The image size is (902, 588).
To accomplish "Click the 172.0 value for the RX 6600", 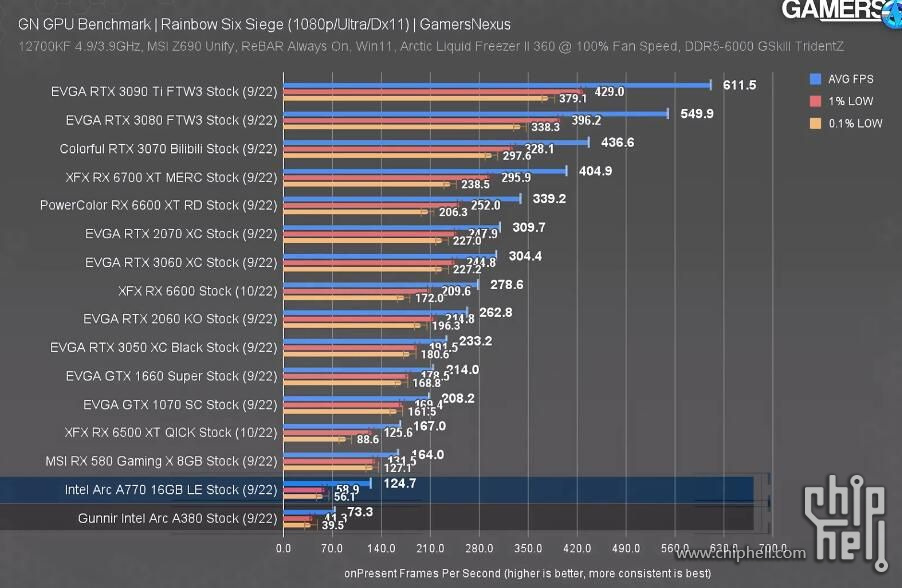I will pos(429,298).
